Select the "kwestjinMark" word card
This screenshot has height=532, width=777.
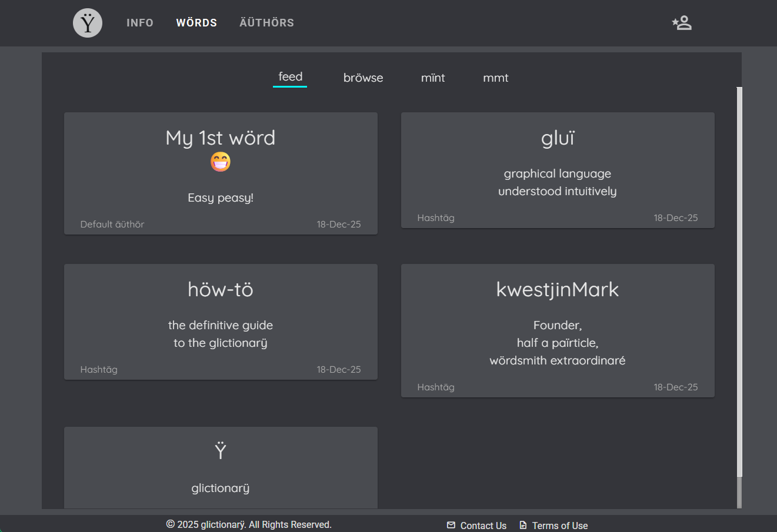coord(558,330)
